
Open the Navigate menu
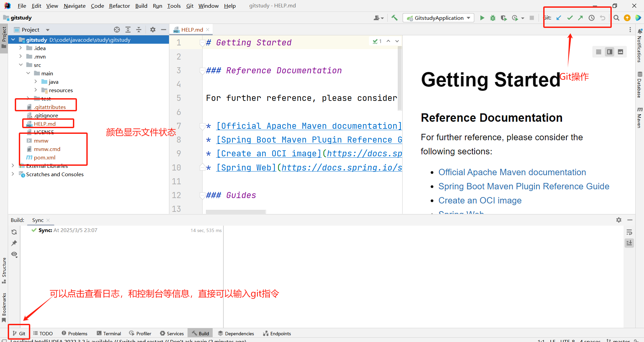pyautogui.click(x=75, y=6)
